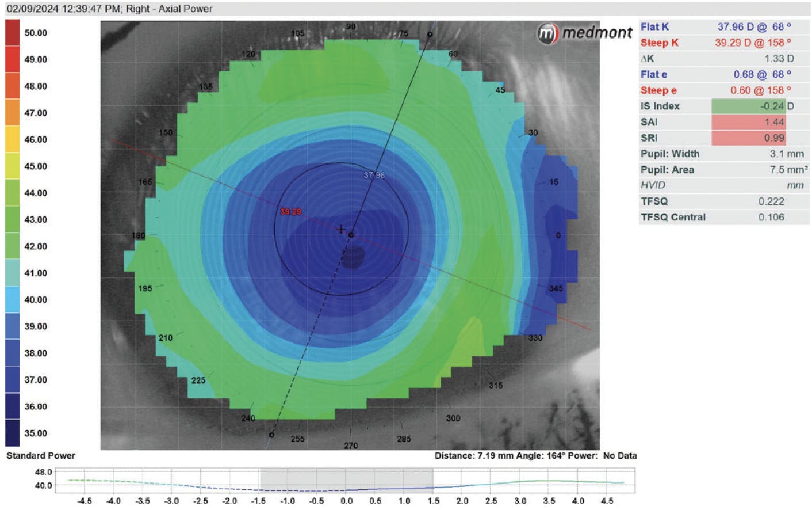The width and height of the screenshot is (812, 510).
Task: Click the red SRI value cell
Action: click(x=748, y=138)
